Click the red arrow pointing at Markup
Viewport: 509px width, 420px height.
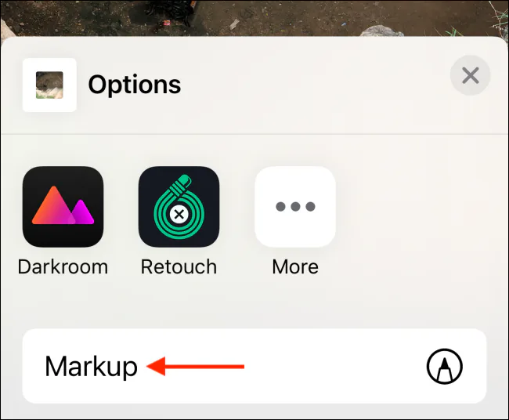click(x=196, y=367)
